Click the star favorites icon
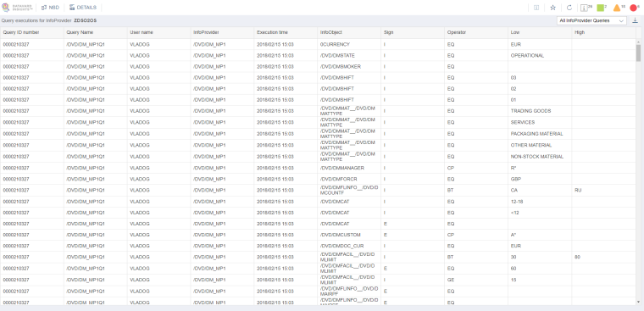Screen dimensions: 644x311 [x=552, y=8]
